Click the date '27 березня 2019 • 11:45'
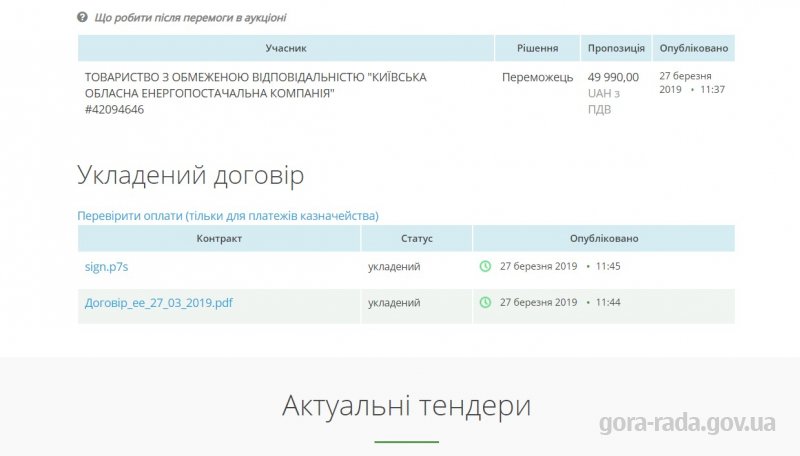The image size is (800, 456). (560, 266)
